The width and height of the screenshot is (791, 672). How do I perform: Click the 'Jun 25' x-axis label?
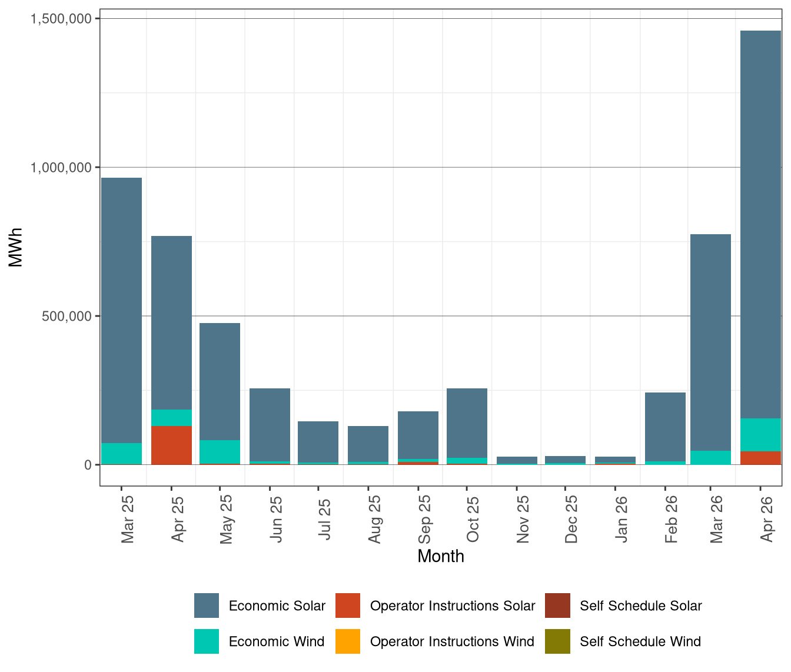tap(275, 519)
